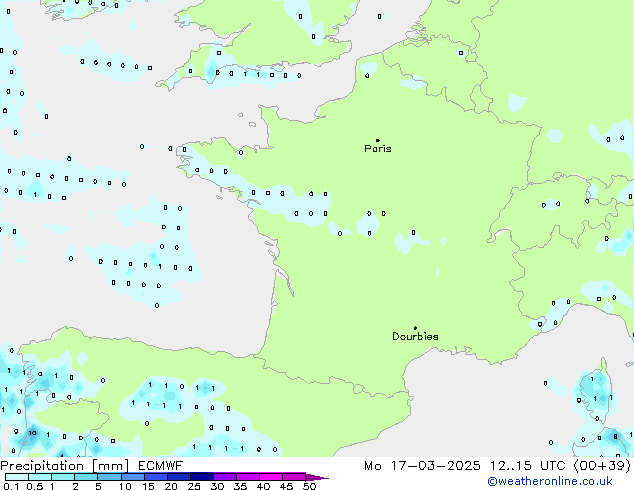Click the '25' legend scale value

point(194,486)
